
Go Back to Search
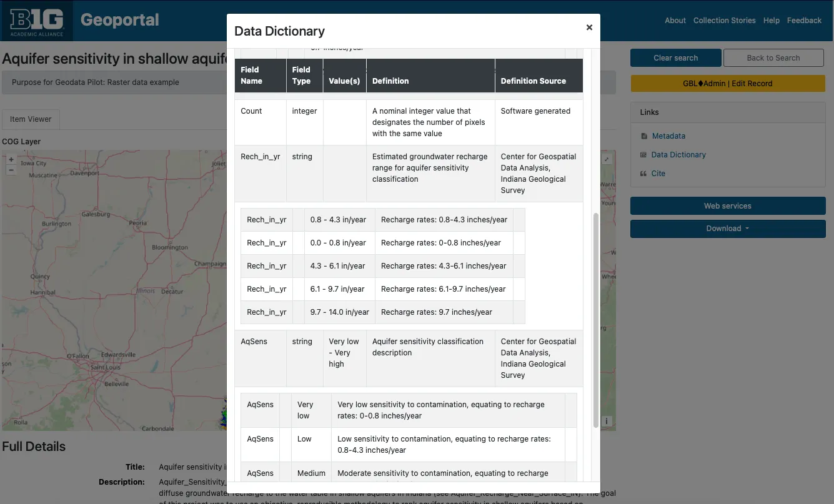click(x=773, y=58)
